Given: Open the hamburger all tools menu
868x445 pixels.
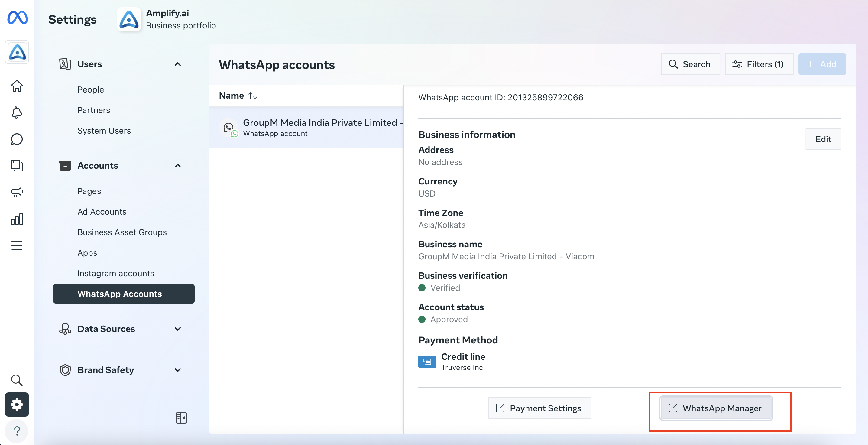Looking at the screenshot, I should 17,246.
